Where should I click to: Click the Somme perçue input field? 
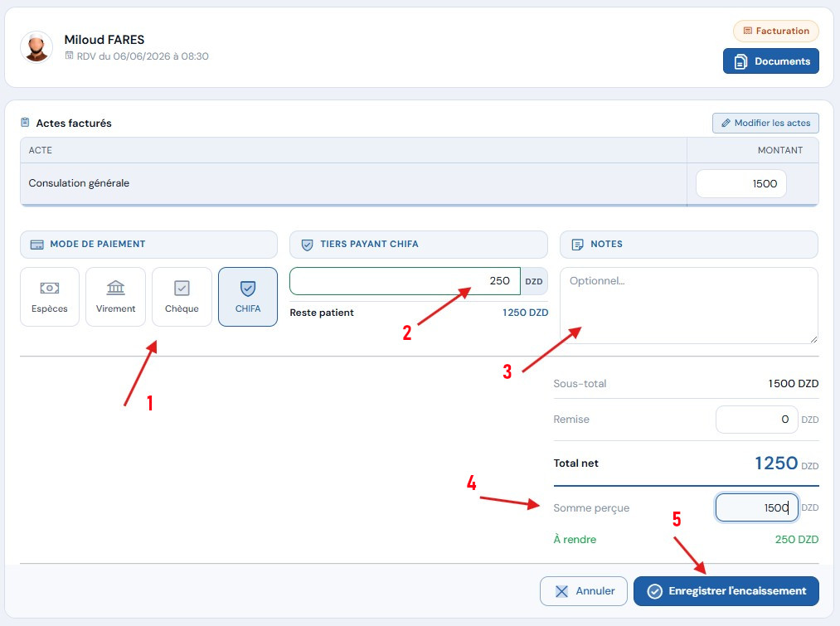756,507
